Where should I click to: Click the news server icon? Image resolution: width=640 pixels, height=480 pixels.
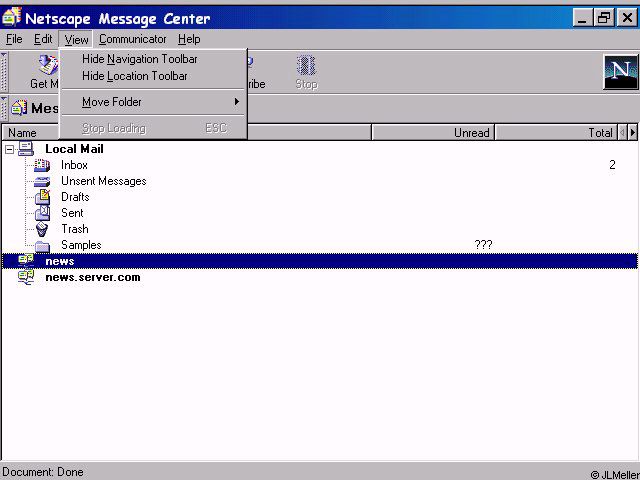(x=26, y=260)
